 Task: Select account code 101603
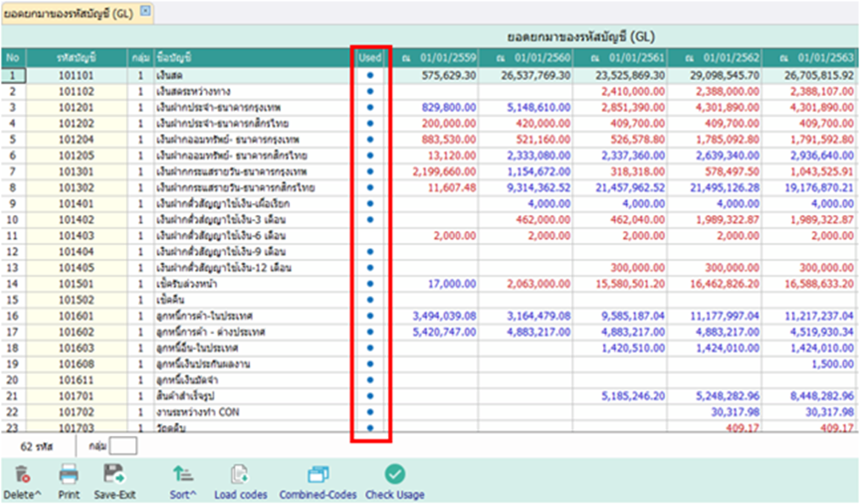click(x=77, y=348)
